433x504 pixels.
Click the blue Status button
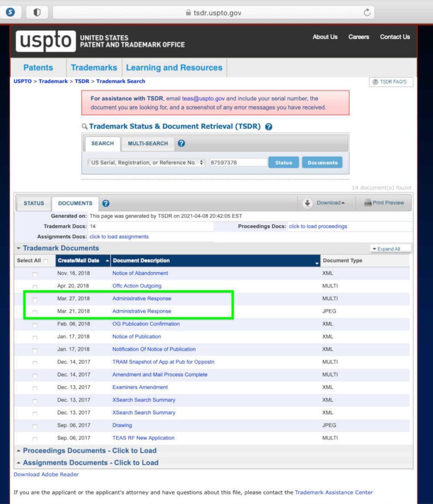click(283, 162)
